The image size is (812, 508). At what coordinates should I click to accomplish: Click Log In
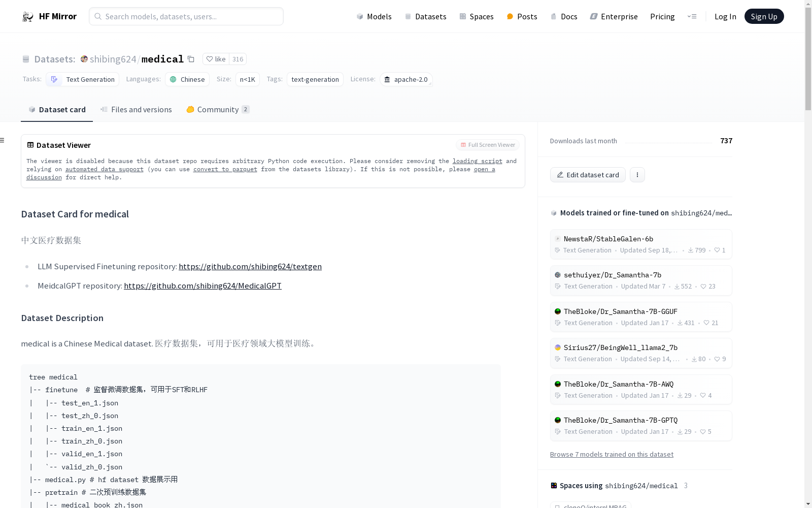(725, 16)
